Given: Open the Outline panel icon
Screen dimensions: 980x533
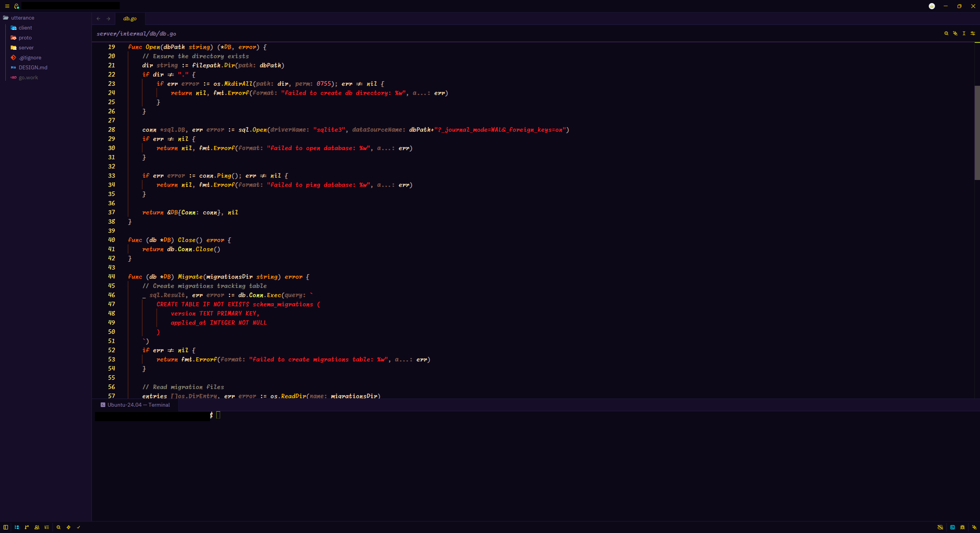Looking at the screenshot, I should pyautogui.click(x=47, y=527).
